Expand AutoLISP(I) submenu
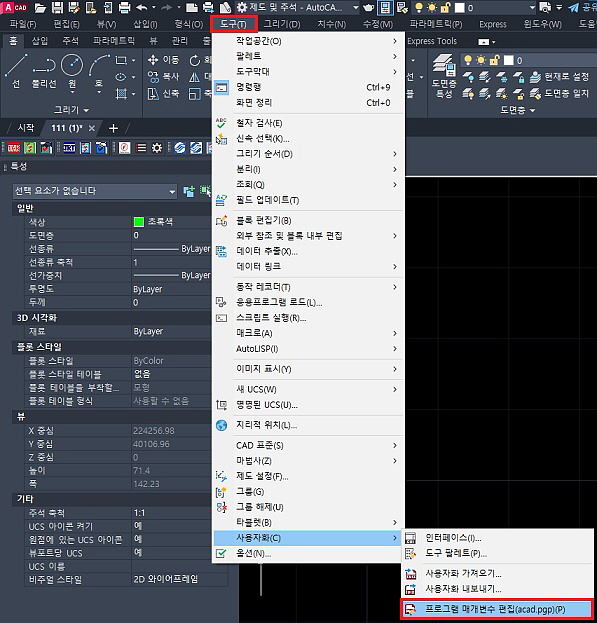597x623 pixels. point(308,349)
